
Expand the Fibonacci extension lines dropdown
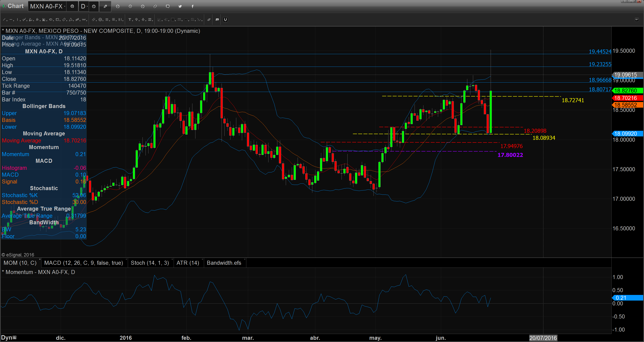pos(116,21)
